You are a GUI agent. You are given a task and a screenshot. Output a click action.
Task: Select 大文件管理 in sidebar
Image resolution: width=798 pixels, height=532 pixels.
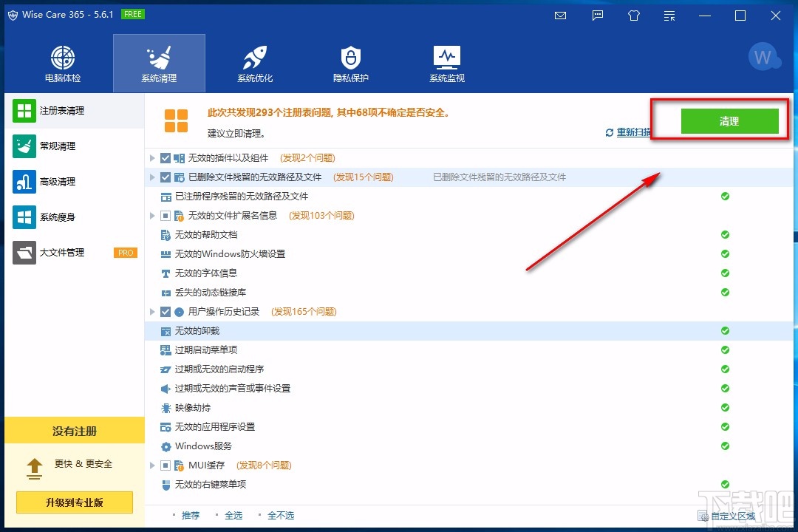(75, 253)
